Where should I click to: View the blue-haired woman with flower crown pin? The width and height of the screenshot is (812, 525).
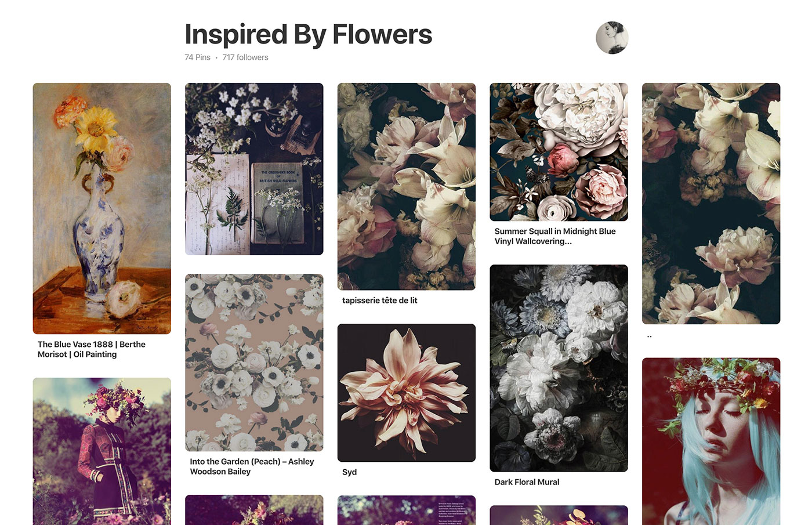[x=710, y=441]
